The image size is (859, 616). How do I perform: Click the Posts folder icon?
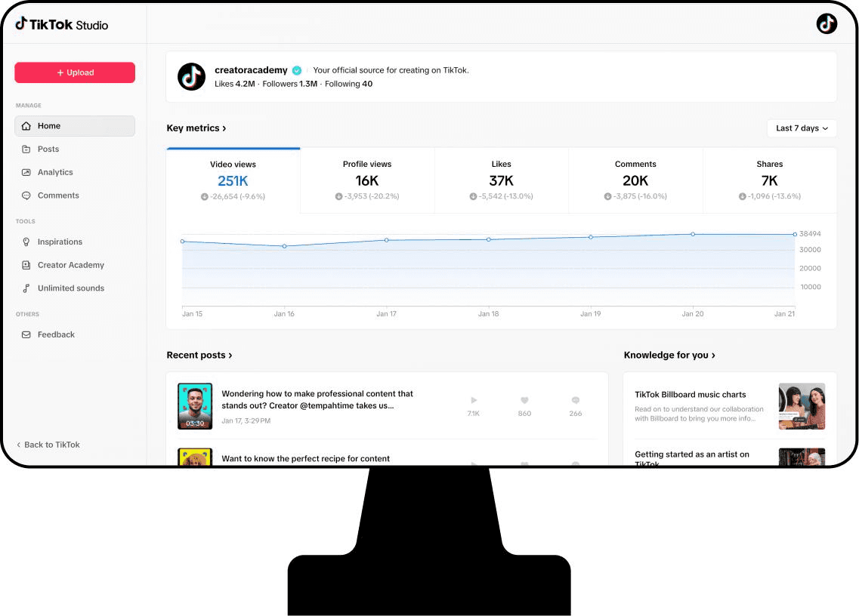pos(26,149)
